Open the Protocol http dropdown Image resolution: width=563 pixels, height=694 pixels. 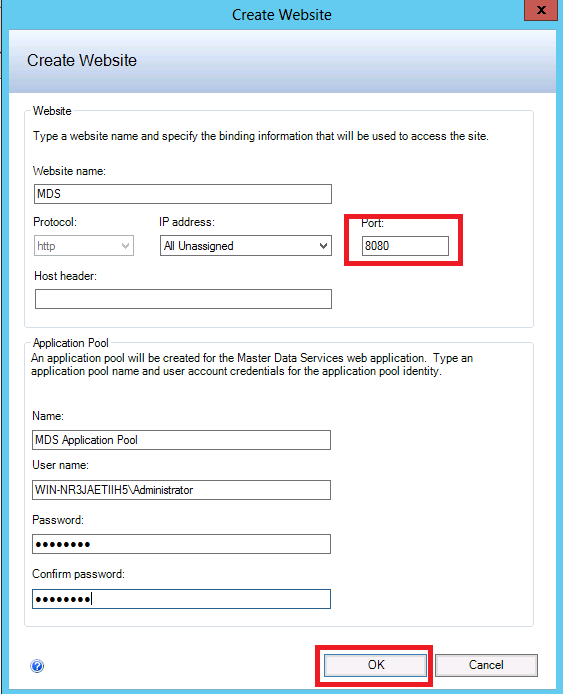(x=84, y=246)
